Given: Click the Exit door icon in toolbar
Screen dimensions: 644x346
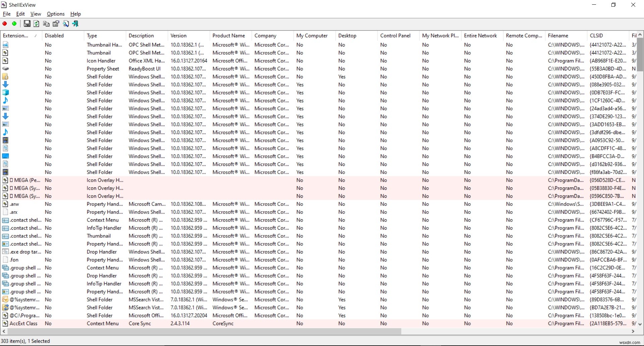Looking at the screenshot, I should (x=75, y=24).
